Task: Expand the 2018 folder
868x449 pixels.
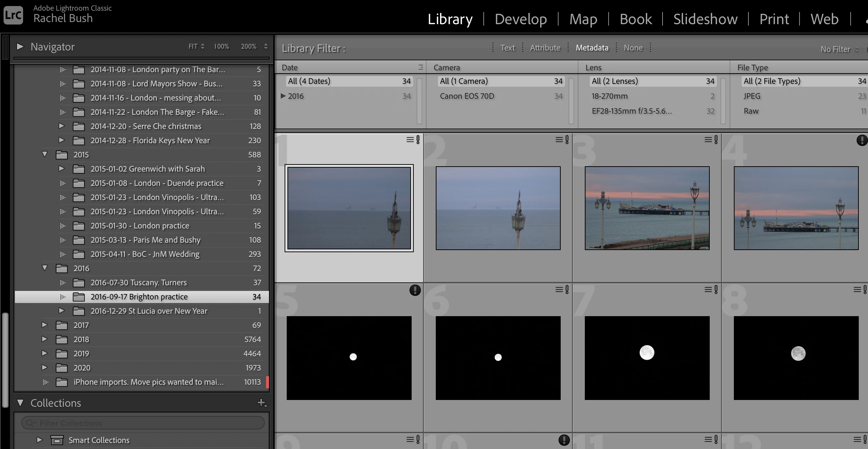Action: pos(45,339)
